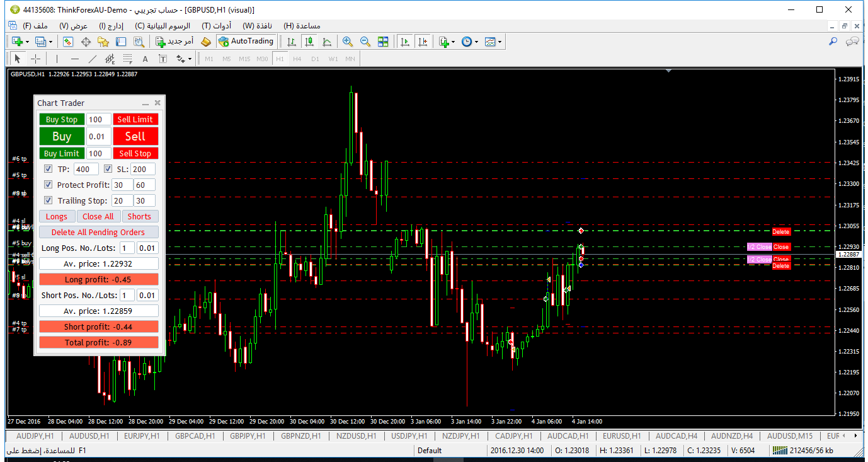Toggle the TP checkbox in Chart Trader
Viewport: 868px width, 462px height.
point(49,169)
